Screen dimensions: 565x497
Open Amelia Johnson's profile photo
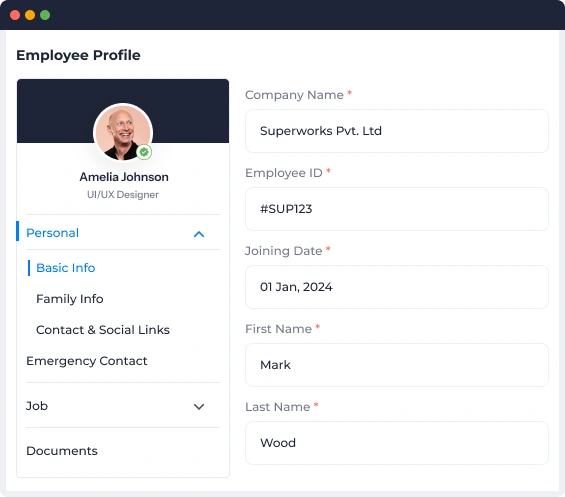(x=123, y=132)
